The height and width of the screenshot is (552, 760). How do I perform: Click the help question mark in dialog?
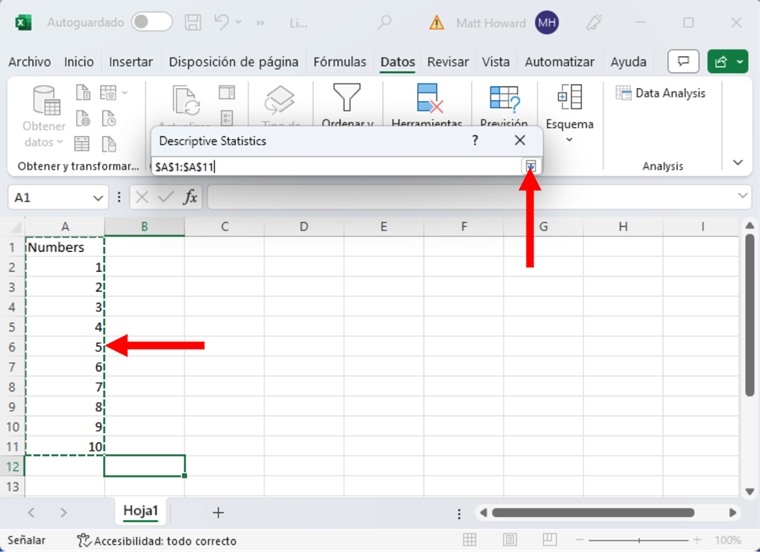[x=475, y=141]
